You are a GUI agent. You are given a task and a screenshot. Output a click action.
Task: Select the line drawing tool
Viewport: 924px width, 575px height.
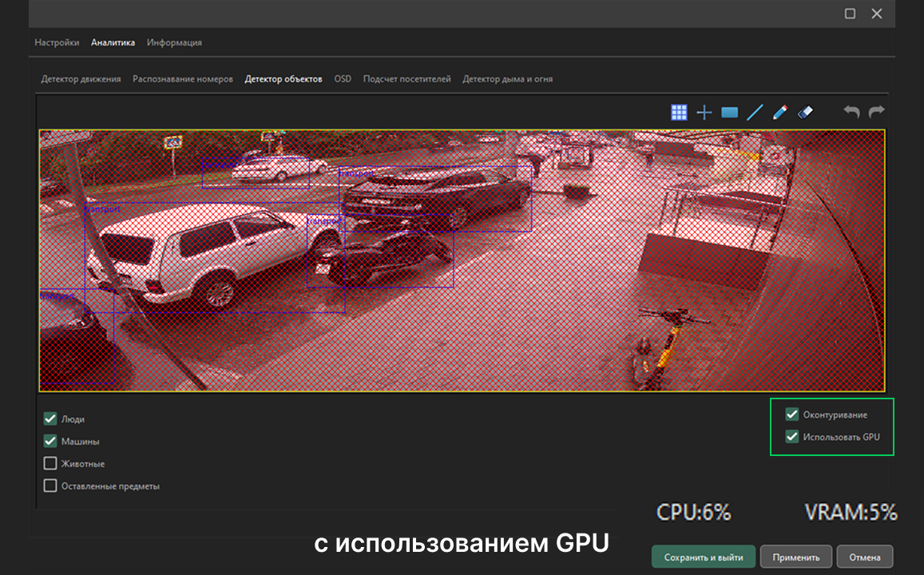click(x=755, y=113)
